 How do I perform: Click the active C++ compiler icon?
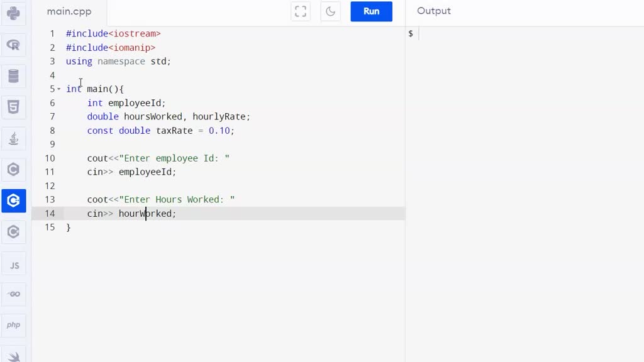point(14,200)
